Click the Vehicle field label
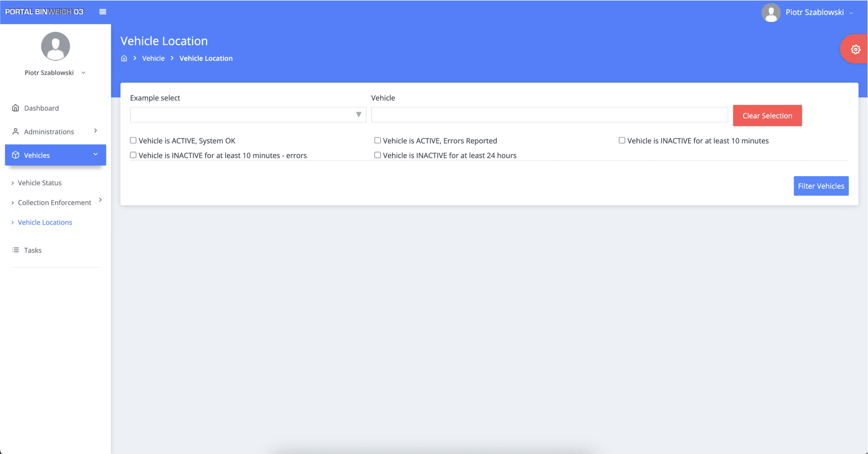Screen dimensions: 868x454 (383, 98)
